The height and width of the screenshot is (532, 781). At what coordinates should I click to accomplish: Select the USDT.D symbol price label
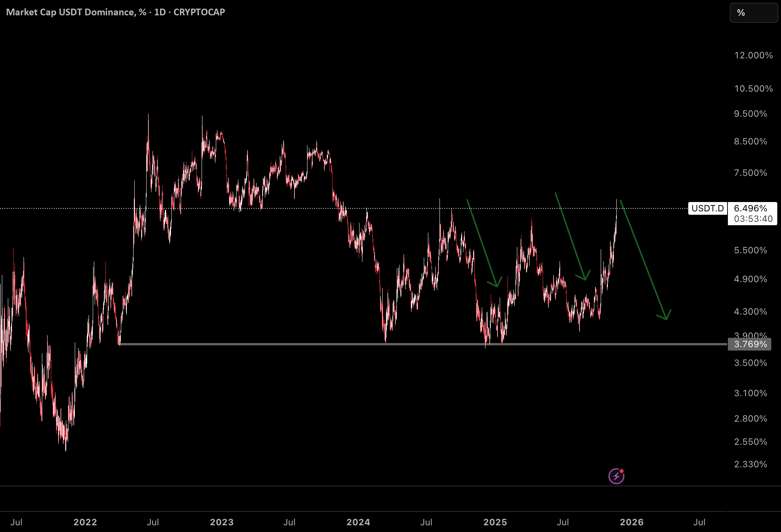tap(708, 208)
